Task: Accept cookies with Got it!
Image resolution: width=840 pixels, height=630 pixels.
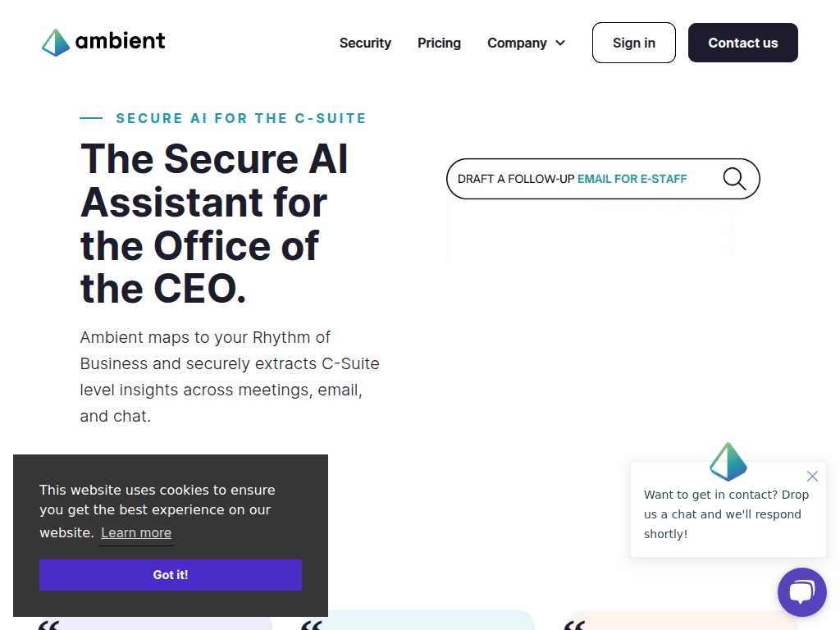Action: coord(171,575)
